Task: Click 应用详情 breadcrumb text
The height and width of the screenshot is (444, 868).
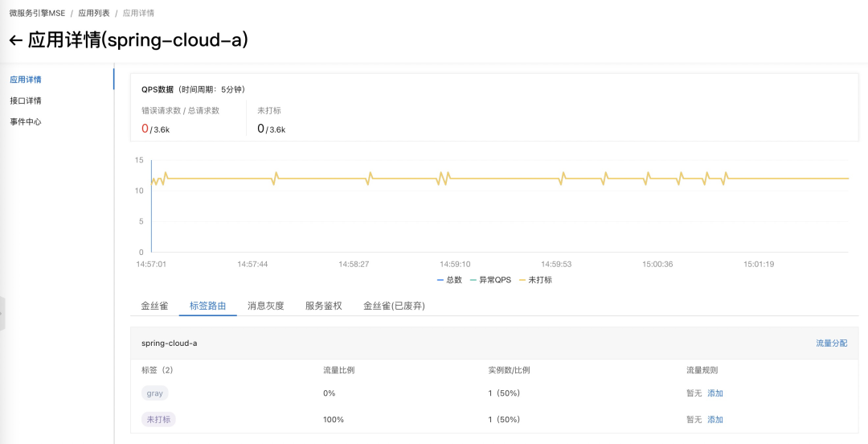Action: [x=138, y=13]
